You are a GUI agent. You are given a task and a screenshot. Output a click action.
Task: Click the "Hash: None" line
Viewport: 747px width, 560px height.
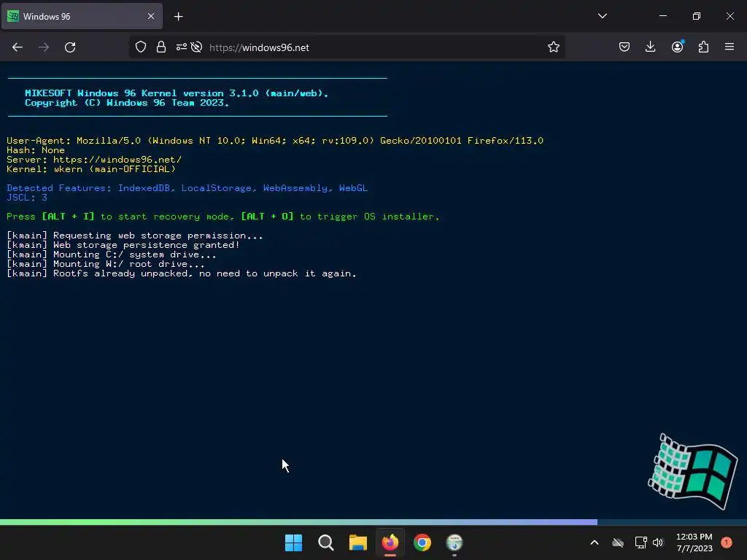[x=36, y=150]
